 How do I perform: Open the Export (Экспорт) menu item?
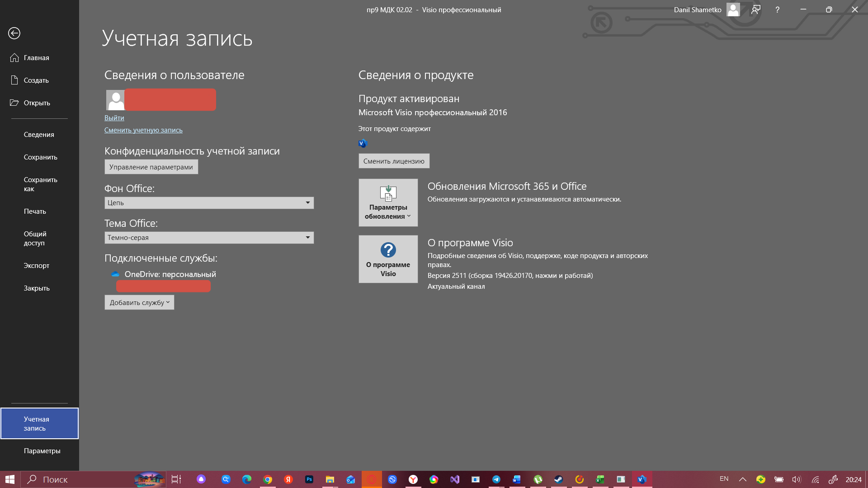tap(36, 265)
